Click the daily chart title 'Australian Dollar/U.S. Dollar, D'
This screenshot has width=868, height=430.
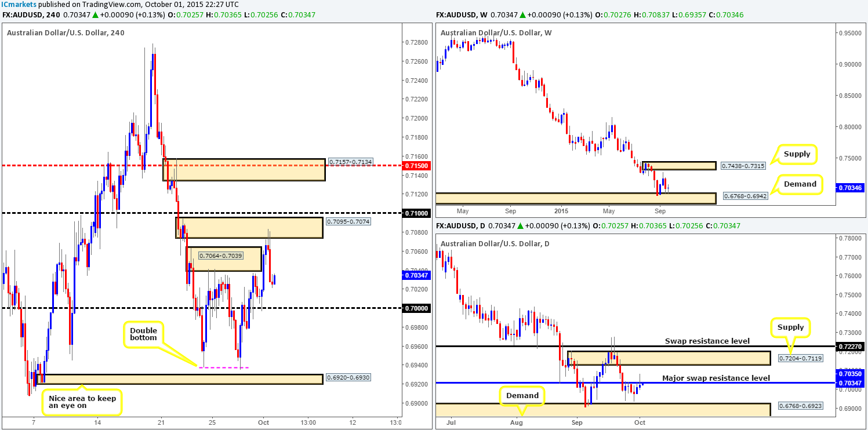495,244
